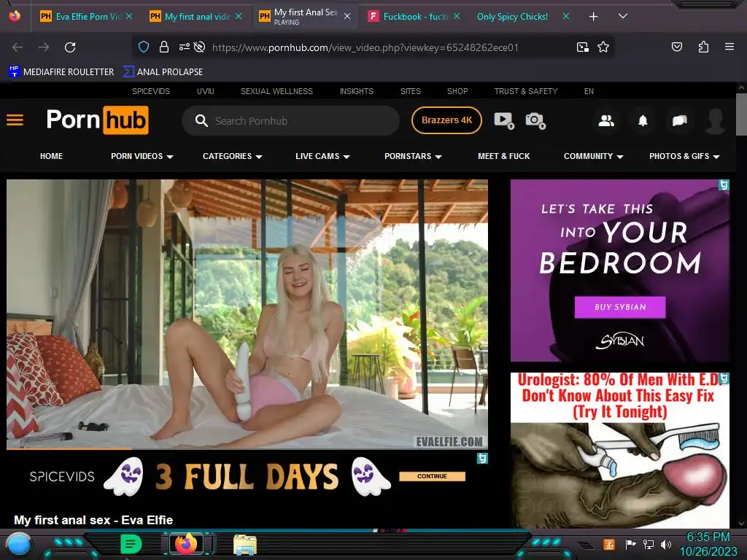Close the 'My first anal vide' tab
747x560 pixels.
[239, 16]
